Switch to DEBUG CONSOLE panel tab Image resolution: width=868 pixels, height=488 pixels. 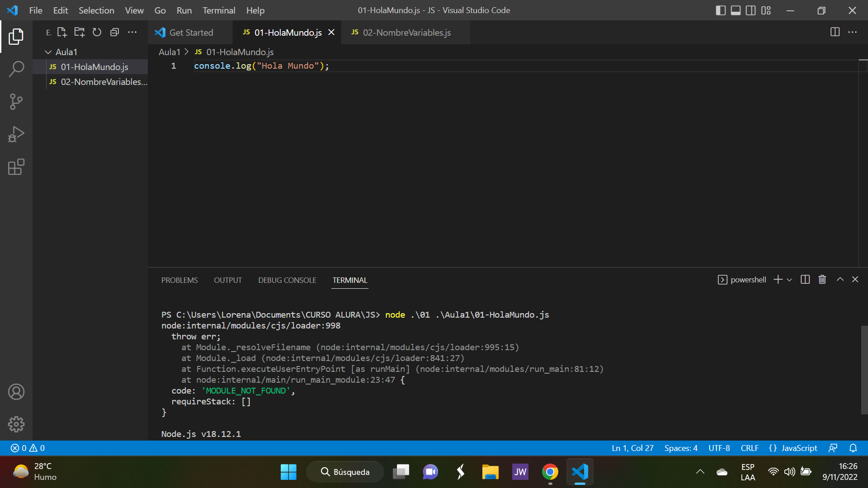coord(287,280)
